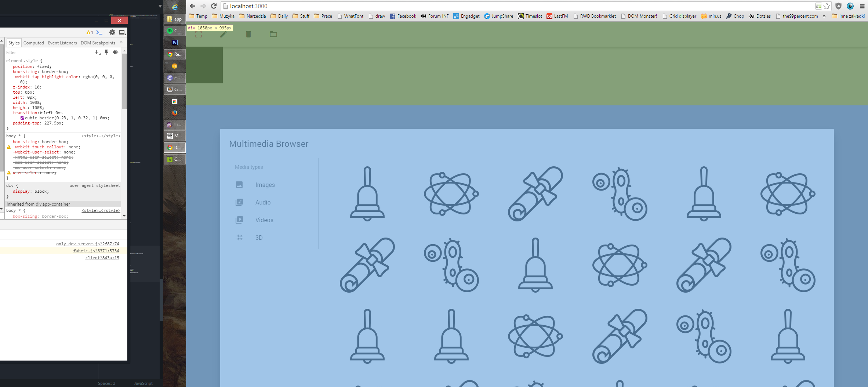Select the Audio media type

click(x=263, y=202)
